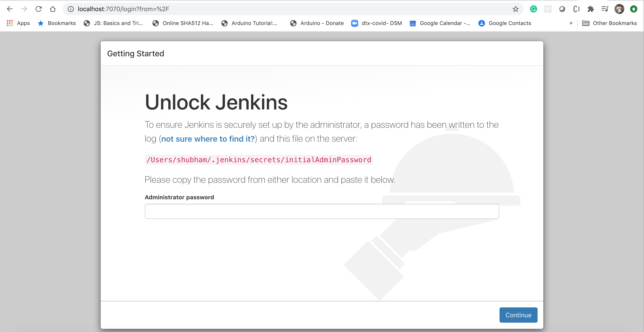The image size is (644, 332).
Task: Open the Apps grid shortcut
Action: pyautogui.click(x=18, y=23)
